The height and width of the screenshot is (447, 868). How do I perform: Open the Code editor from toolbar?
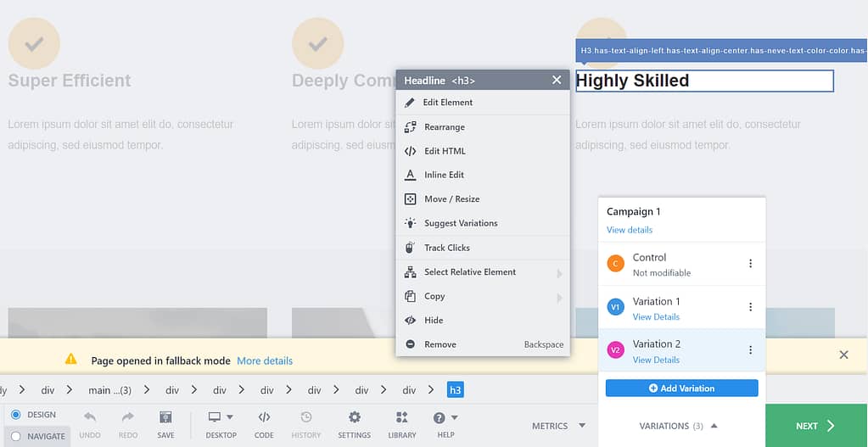point(264,425)
